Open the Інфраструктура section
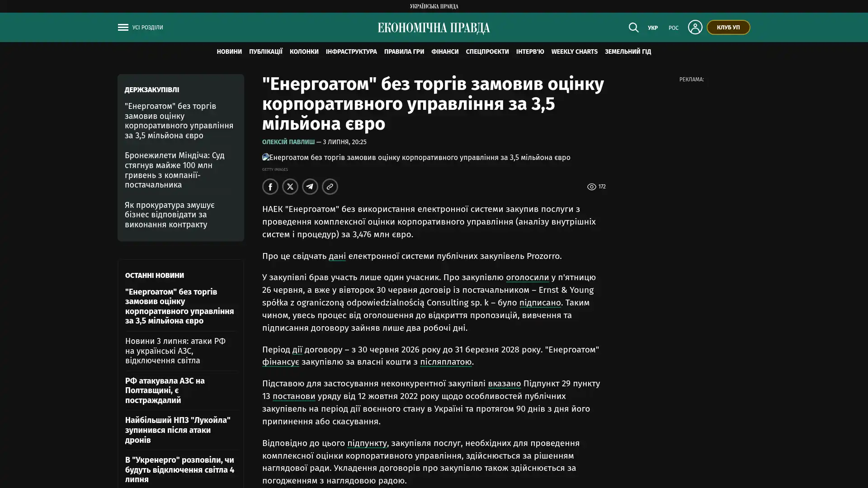Screen dimensions: 868x488 click(351, 52)
